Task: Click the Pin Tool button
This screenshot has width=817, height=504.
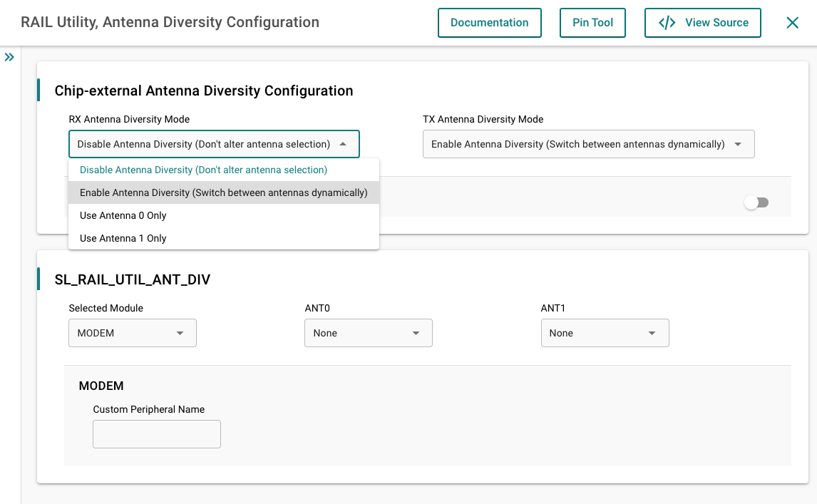Action: [x=592, y=23]
